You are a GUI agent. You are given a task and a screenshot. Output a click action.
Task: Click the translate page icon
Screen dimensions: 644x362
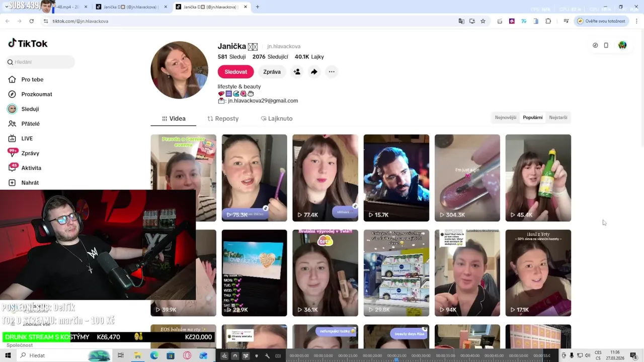point(461,21)
